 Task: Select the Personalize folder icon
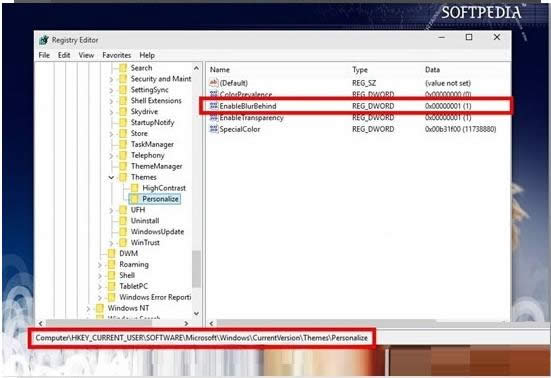(135, 199)
